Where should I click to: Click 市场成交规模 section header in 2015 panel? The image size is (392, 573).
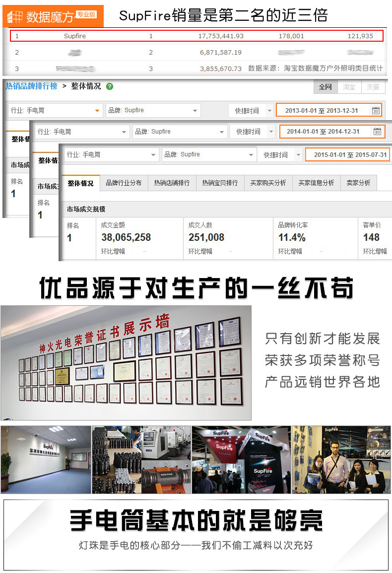tap(86, 209)
